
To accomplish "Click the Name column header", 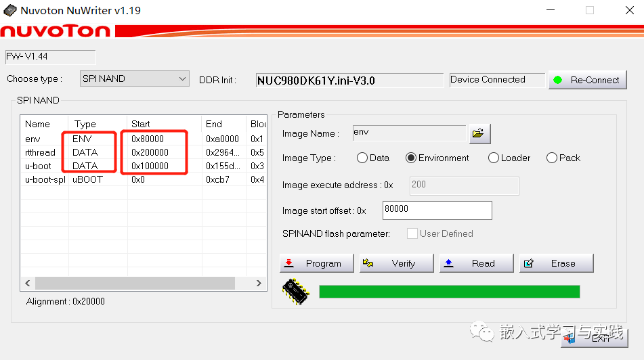I will pos(45,124).
